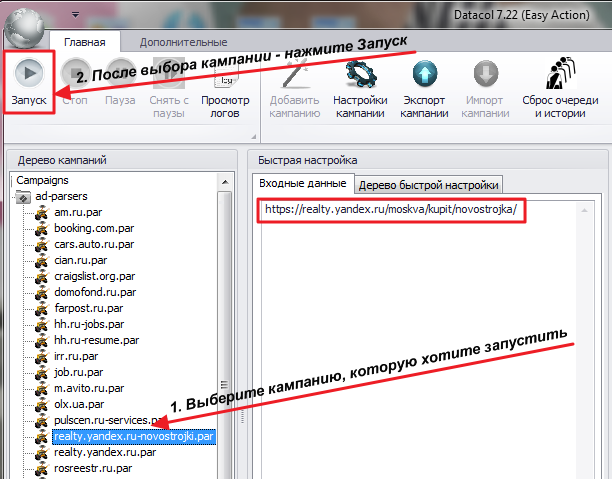Click Добавить кампанию wand icon
The height and width of the screenshot is (479, 612).
[x=294, y=73]
